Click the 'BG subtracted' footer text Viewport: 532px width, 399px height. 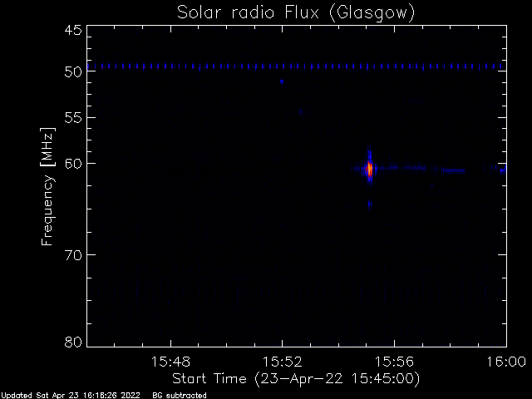180,396
